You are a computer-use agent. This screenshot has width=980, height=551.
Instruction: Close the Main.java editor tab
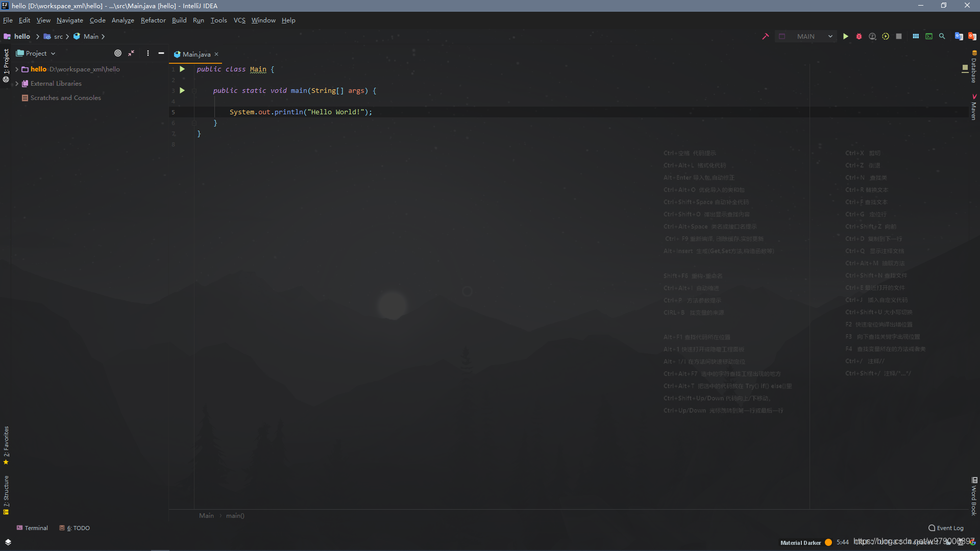click(216, 54)
